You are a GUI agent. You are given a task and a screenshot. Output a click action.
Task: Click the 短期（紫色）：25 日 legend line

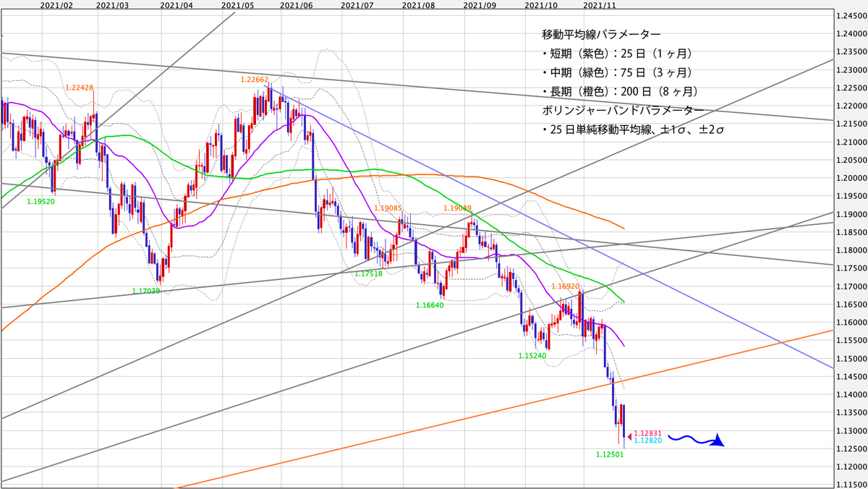coord(617,53)
